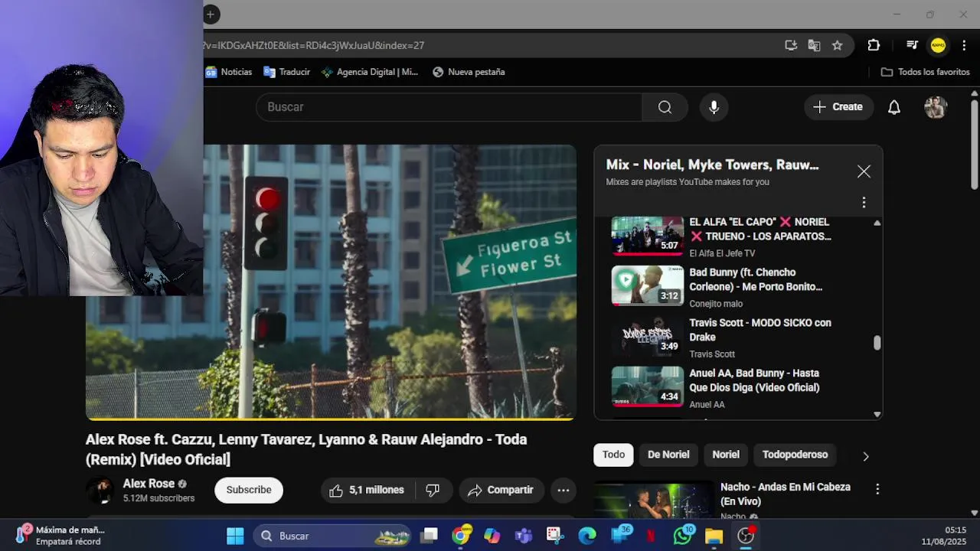This screenshot has height=551, width=980.
Task: Open YouTube notifications bell
Action: 893,107
